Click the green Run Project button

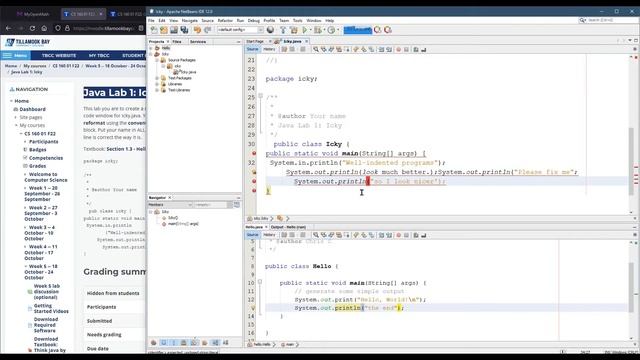pos(304,30)
